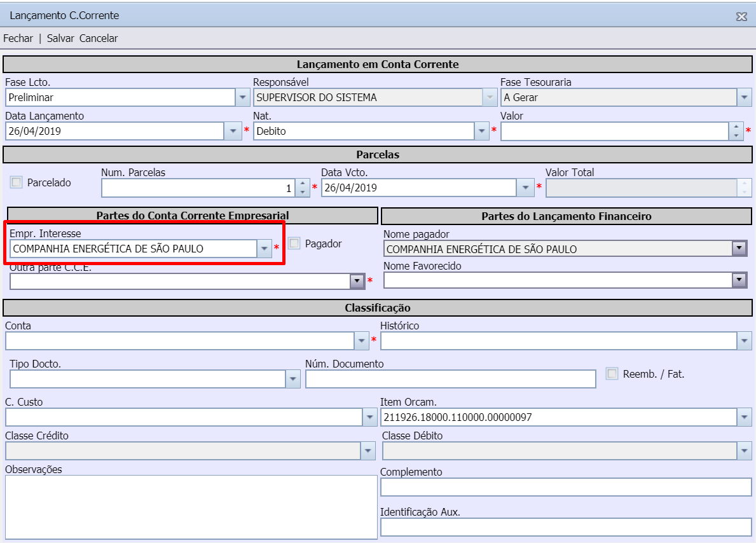756x543 pixels.
Task: Click the Data Lançamento date field
Action: tap(114, 131)
